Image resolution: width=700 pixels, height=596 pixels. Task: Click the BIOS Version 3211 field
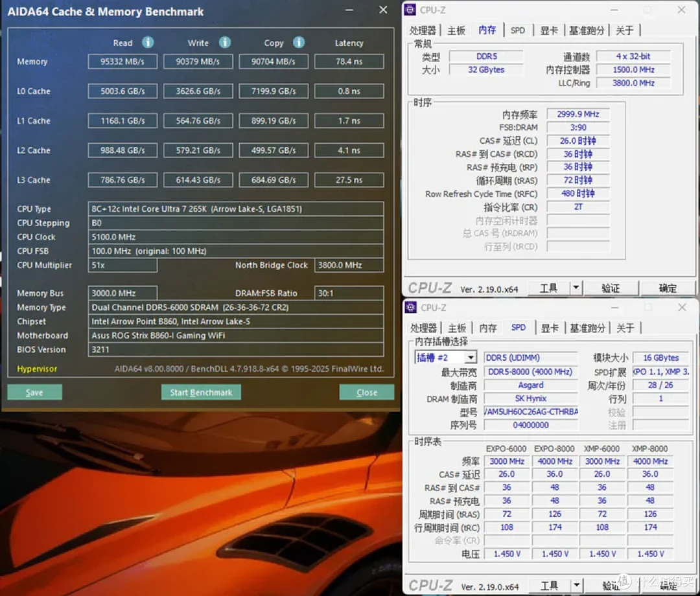(236, 349)
